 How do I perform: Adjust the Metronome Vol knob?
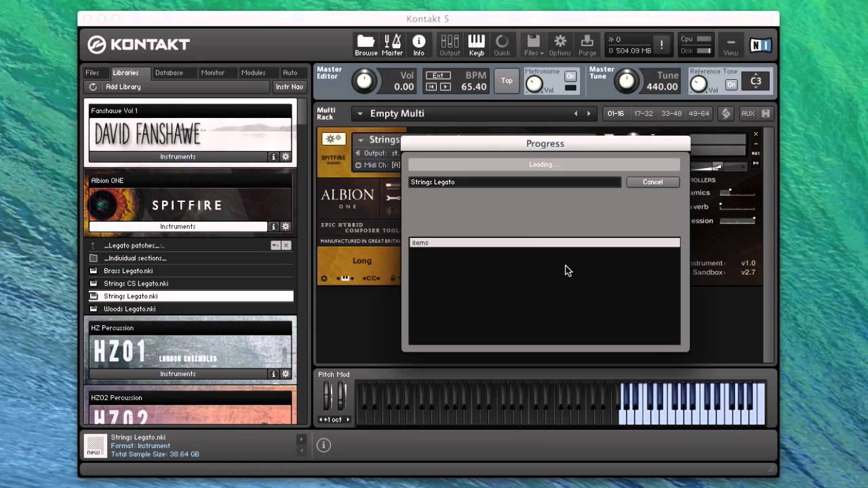click(x=534, y=84)
